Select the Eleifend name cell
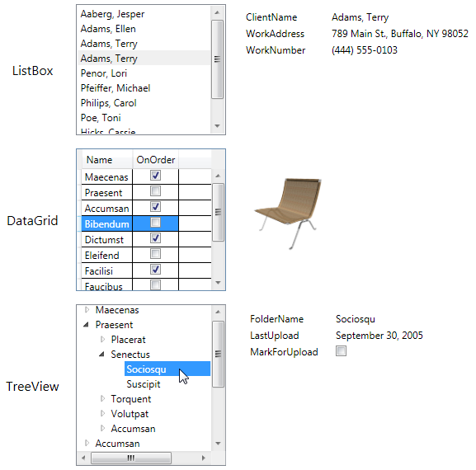476x470 pixels. tap(107, 255)
